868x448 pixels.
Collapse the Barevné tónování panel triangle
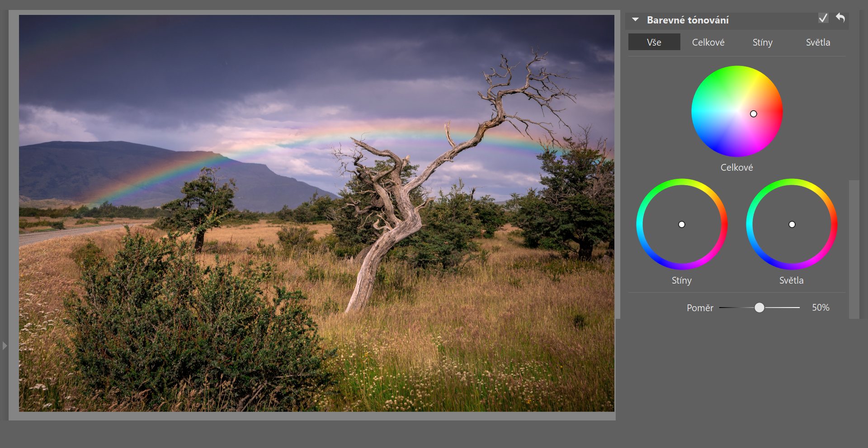click(x=635, y=20)
